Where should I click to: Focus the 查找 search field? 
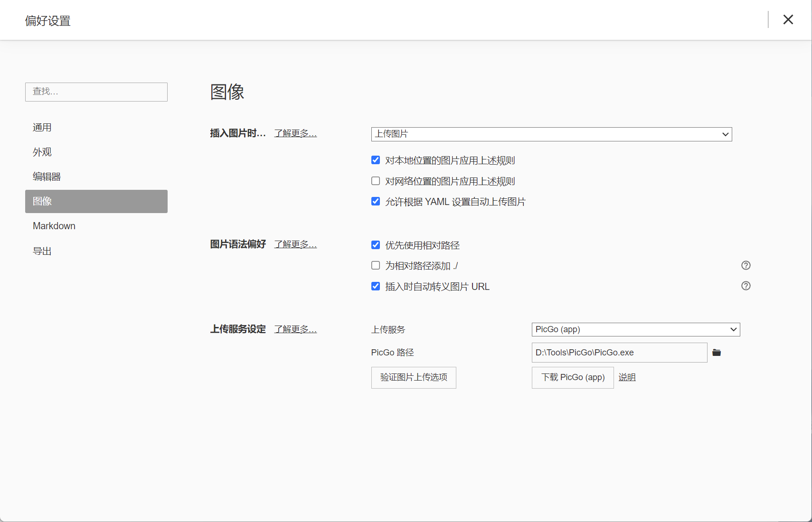[x=96, y=92]
